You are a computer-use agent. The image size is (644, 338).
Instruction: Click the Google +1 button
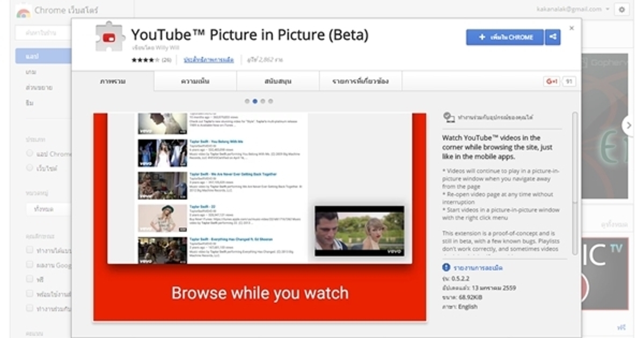tap(551, 82)
